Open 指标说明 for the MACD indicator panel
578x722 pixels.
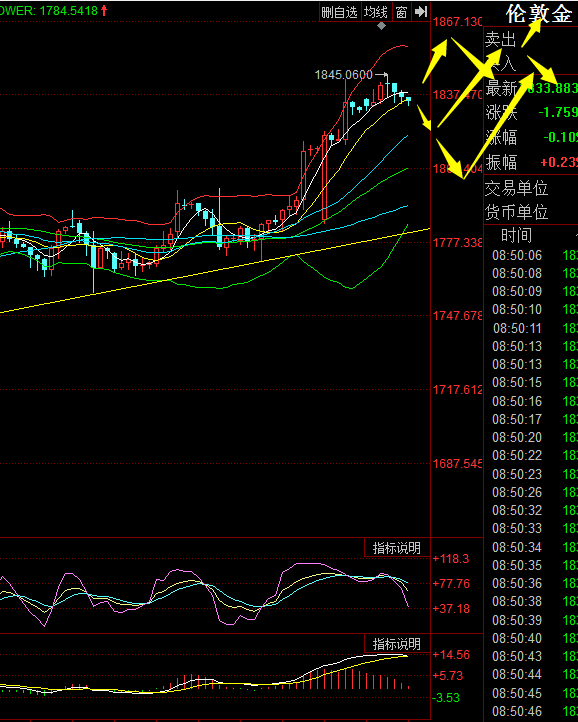(397, 644)
